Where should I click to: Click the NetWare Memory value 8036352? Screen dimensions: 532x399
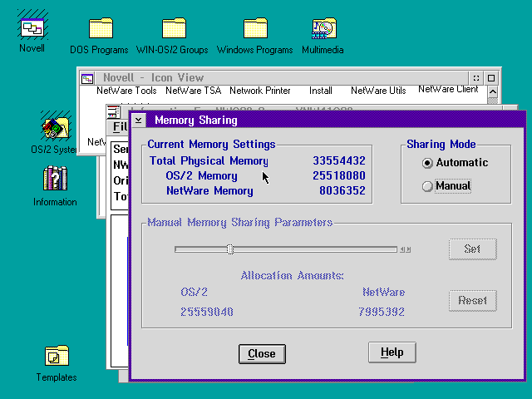(x=342, y=190)
